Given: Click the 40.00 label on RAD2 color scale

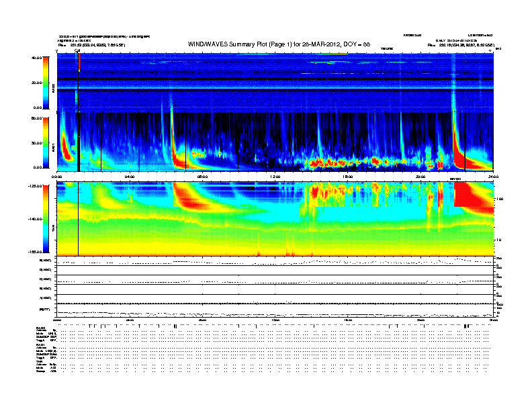Looking at the screenshot, I should pyautogui.click(x=36, y=58).
